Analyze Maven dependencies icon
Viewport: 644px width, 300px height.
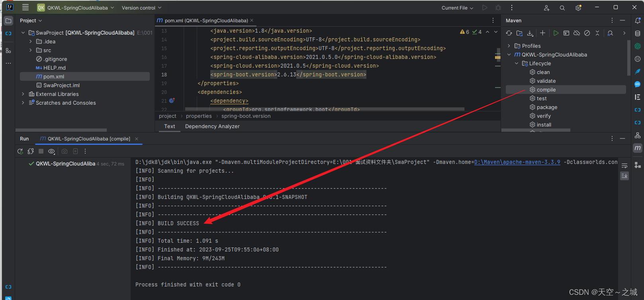point(610,33)
